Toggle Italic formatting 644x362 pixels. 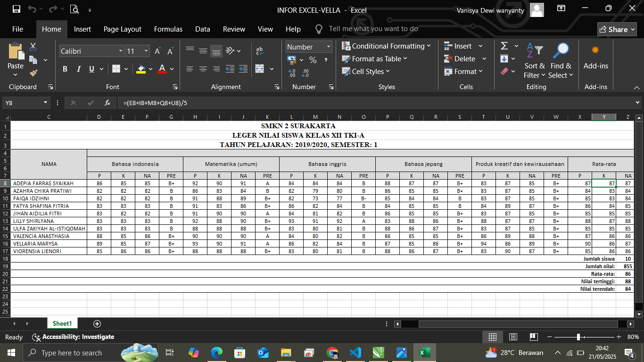coord(78,69)
